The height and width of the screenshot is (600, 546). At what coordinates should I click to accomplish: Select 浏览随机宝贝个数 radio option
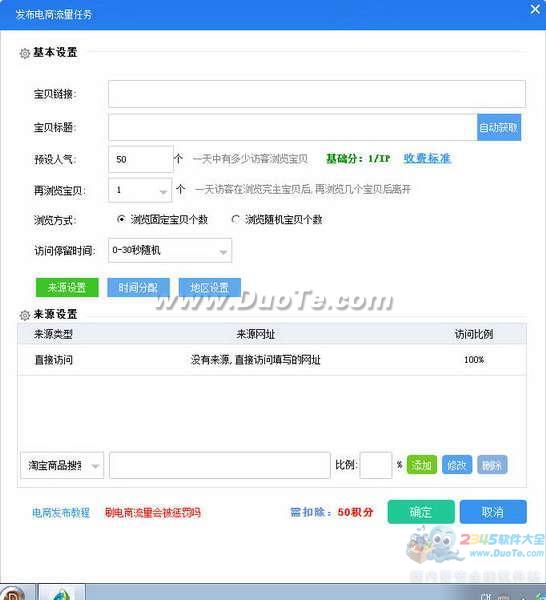tap(235, 219)
